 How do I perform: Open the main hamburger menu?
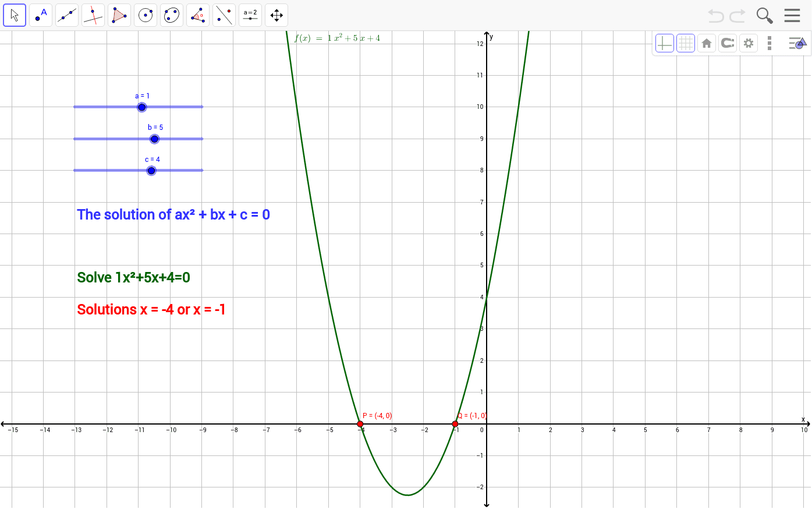pyautogui.click(x=792, y=15)
